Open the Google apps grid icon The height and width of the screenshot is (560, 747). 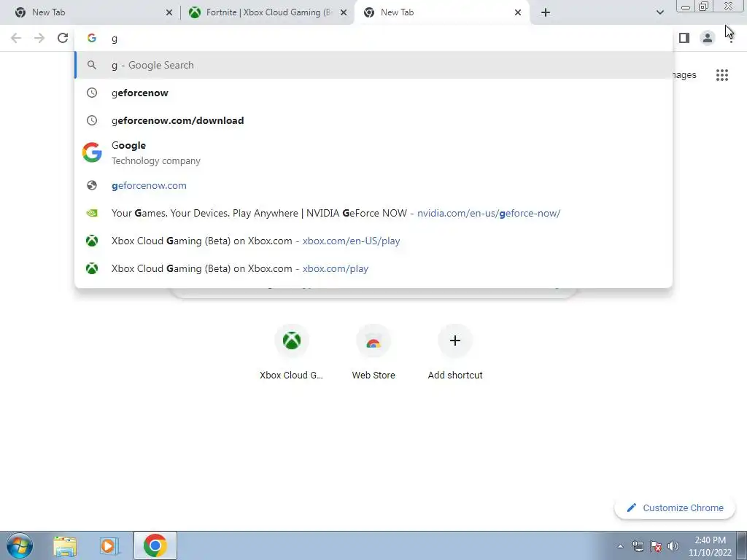click(x=722, y=75)
